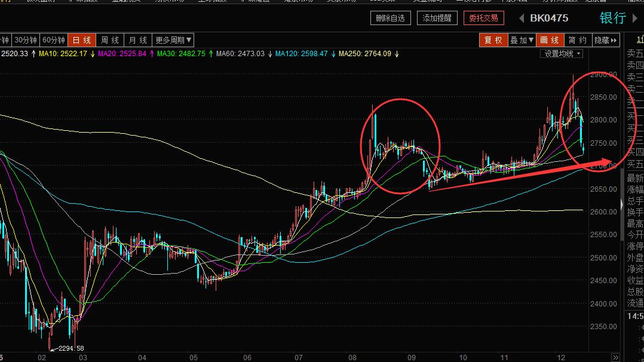Screen dimensions: 644x362
Task: Click the 2500.00 price axis label
Action: click(603, 258)
